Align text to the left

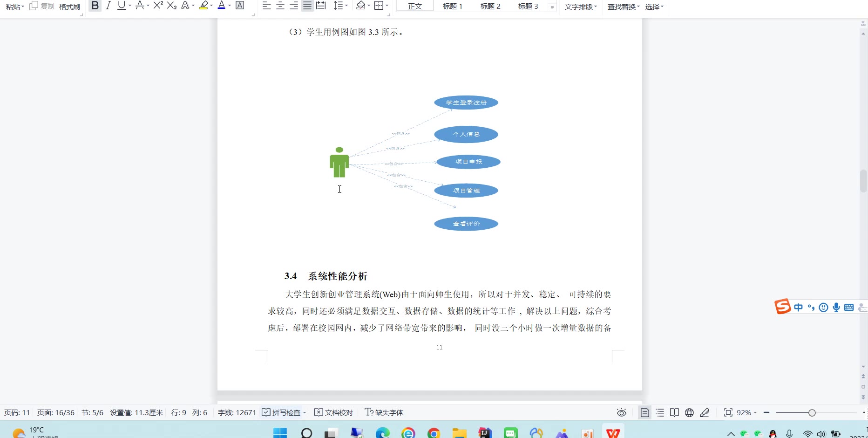267,6
